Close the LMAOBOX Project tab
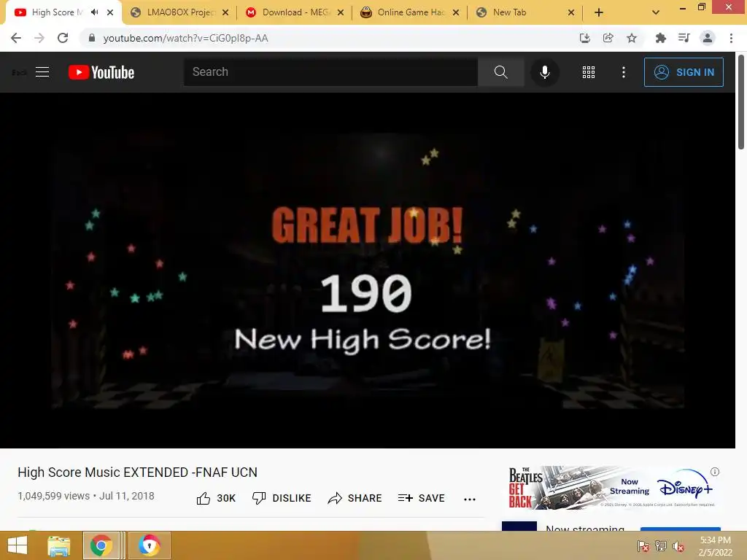 pos(225,12)
